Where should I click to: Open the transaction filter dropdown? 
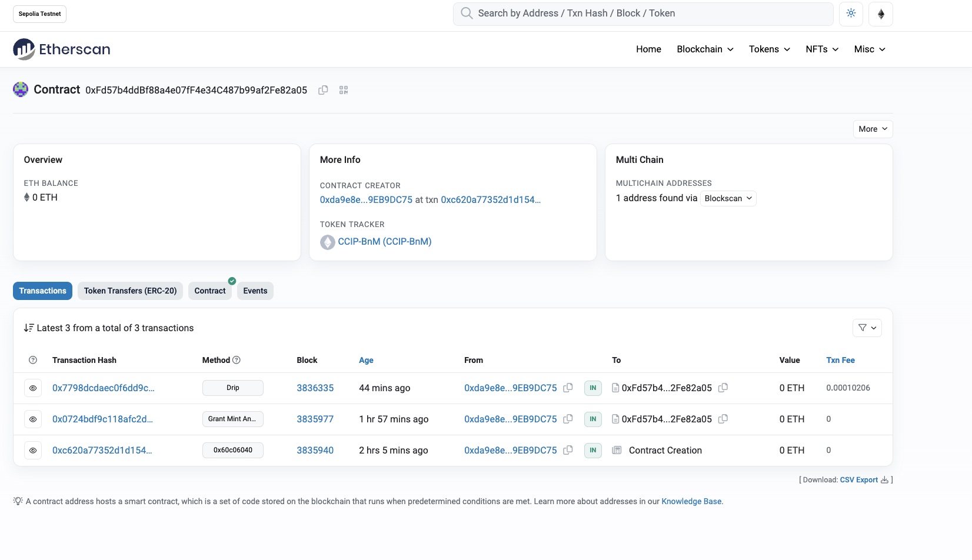tap(867, 328)
